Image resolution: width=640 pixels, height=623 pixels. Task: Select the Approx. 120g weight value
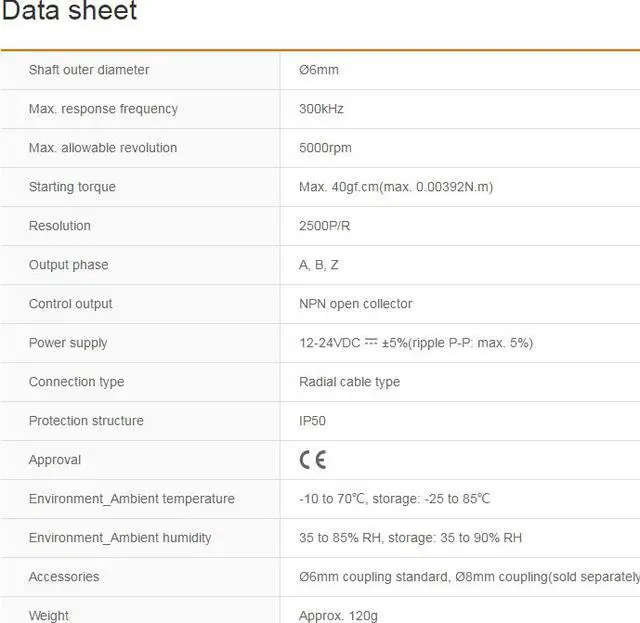click(x=338, y=615)
